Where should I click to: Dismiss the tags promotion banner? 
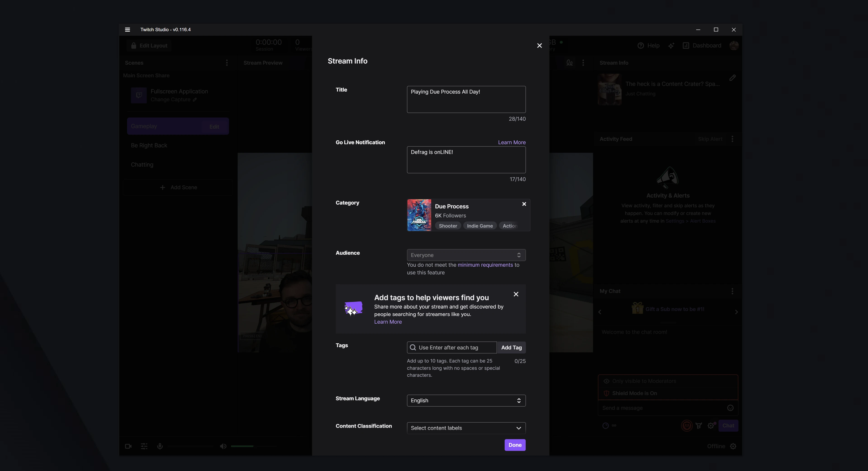[516, 294]
